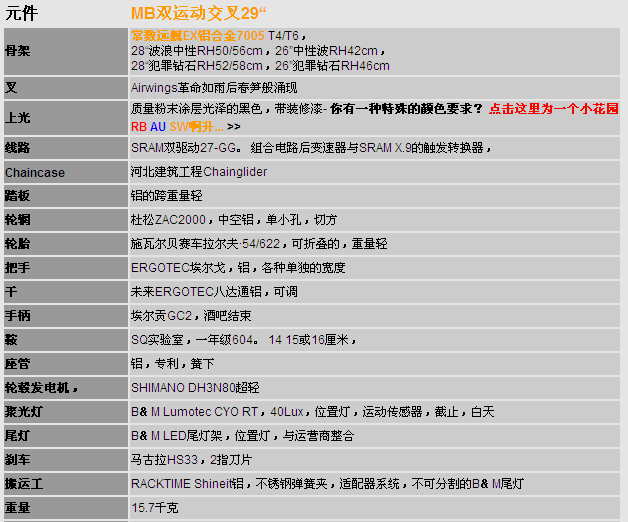Click the 铝，专利，簧下 seatpost value

pyautogui.click(x=172, y=364)
